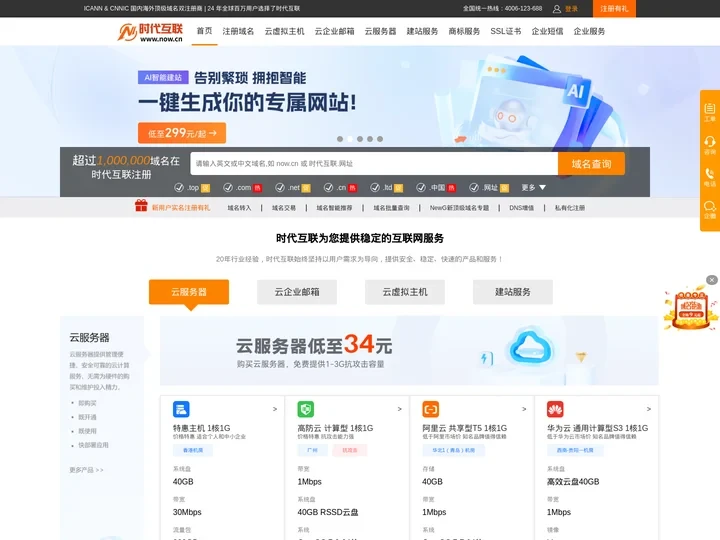
Task: Open the 云虚拟主机 nav menu item
Action: tap(284, 31)
